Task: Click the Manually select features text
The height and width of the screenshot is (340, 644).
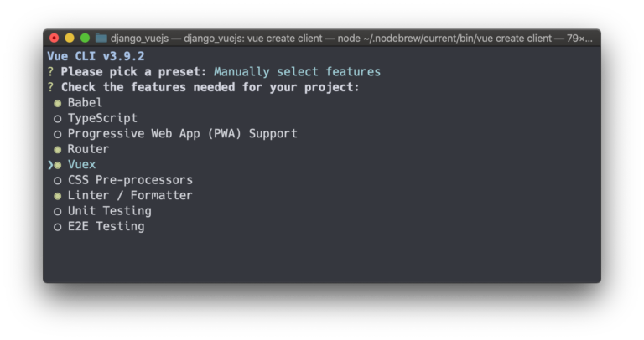Action: click(297, 72)
